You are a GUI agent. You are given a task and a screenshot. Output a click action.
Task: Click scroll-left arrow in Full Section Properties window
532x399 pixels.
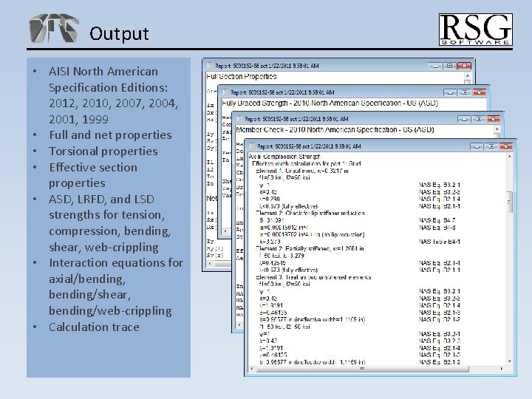click(210, 264)
